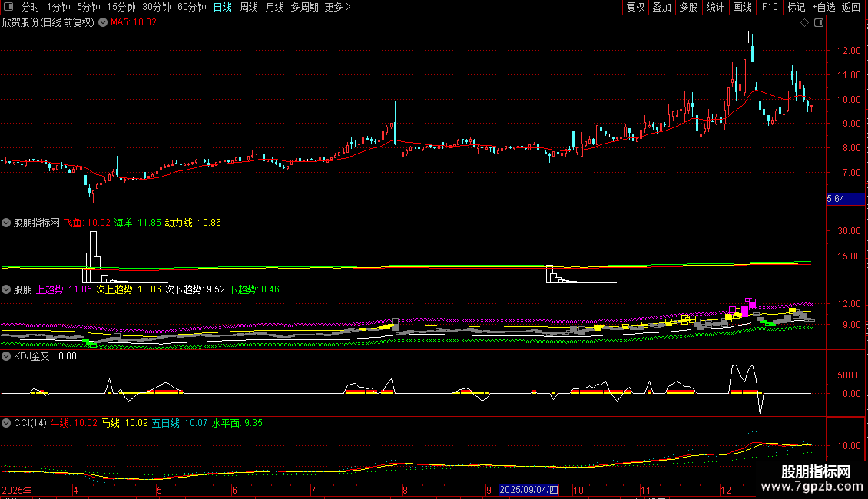868x499 pixels.
Task: Click the 股朋 trend indicator arrow icon
Action: tap(6, 290)
